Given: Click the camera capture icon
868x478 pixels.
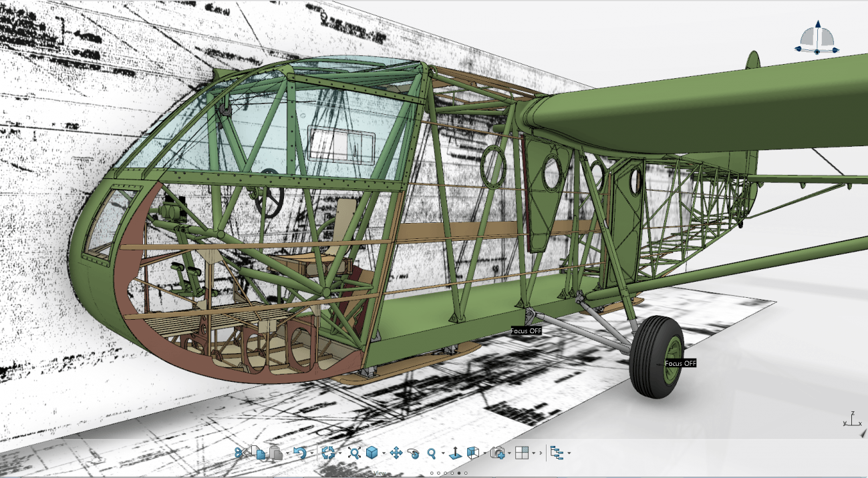Looking at the screenshot, I should 497,453.
